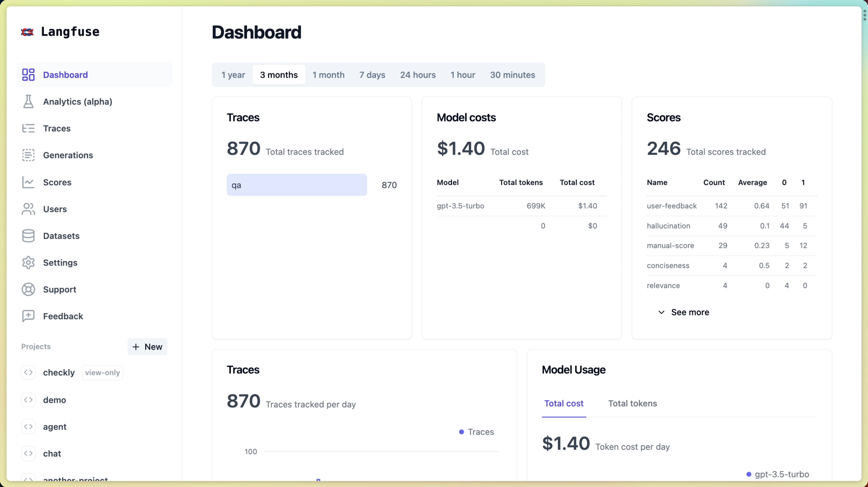Image resolution: width=868 pixels, height=487 pixels.
Task: Open Support via the lifebuoy icon
Action: point(28,289)
